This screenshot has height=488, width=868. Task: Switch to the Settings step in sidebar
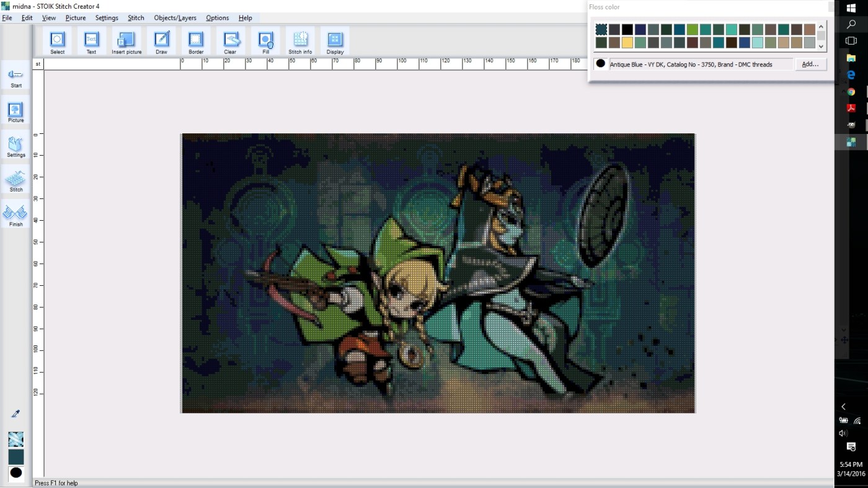(x=16, y=146)
